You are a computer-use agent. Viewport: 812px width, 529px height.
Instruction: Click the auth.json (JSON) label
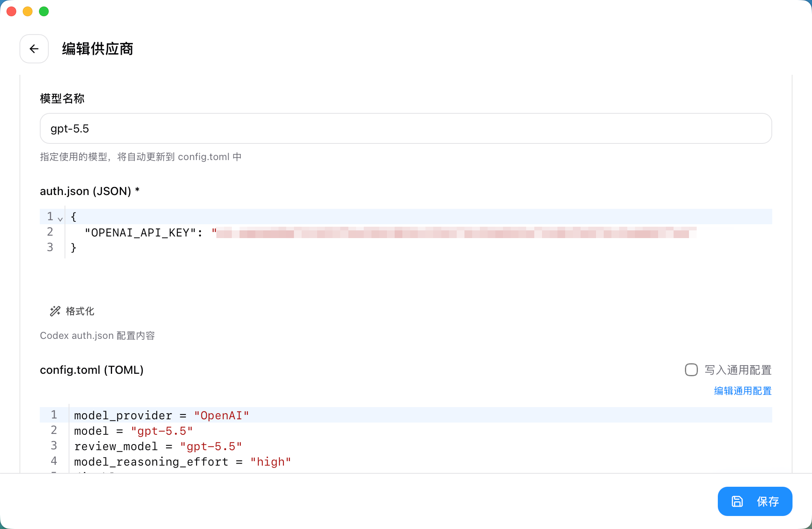click(x=90, y=191)
